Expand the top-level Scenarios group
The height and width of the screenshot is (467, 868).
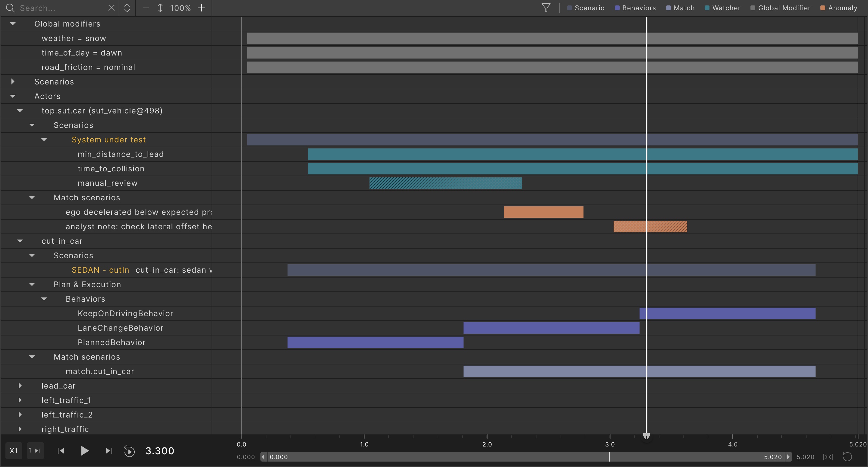(13, 81)
